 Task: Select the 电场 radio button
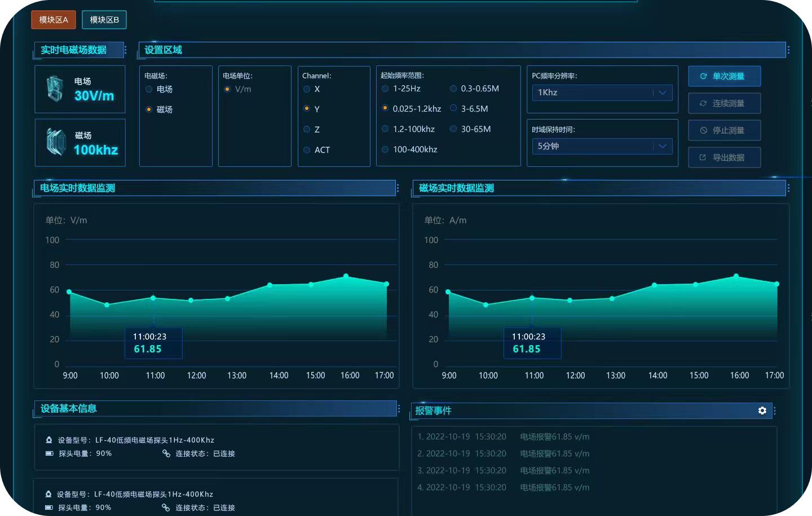(149, 89)
